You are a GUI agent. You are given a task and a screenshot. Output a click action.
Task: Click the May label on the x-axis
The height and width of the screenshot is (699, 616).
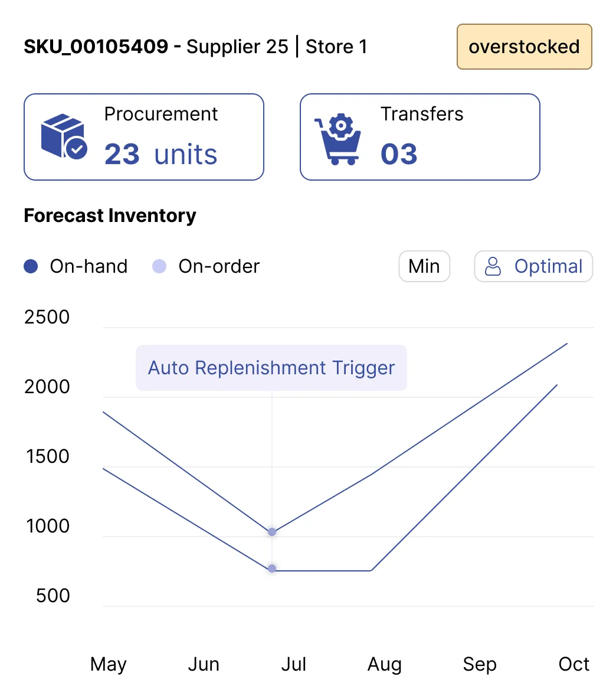tap(109, 664)
